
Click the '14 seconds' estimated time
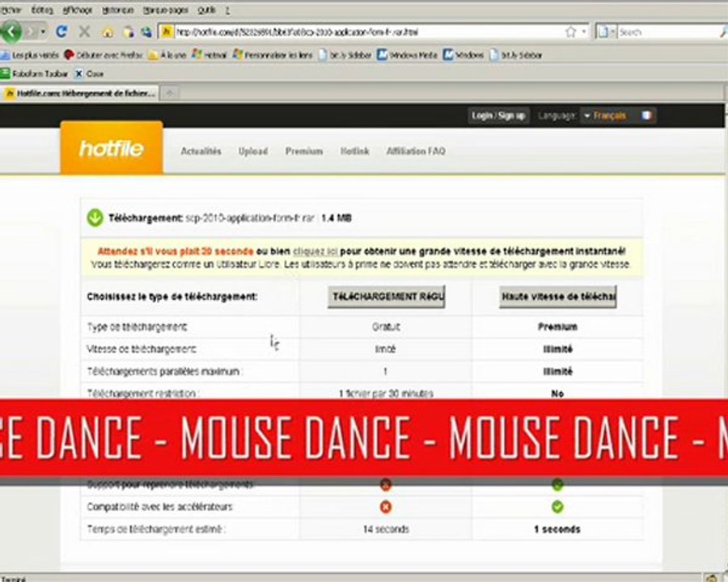tap(386, 529)
